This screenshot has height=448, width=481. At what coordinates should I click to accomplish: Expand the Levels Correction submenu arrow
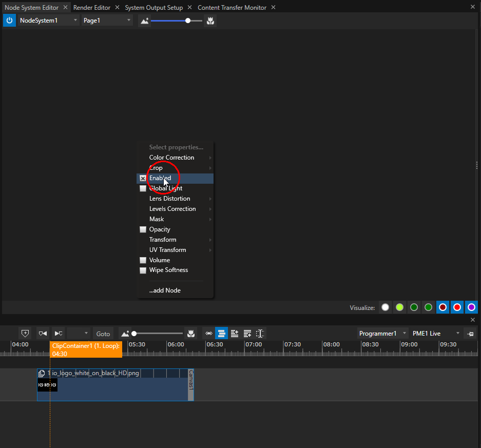(210, 209)
